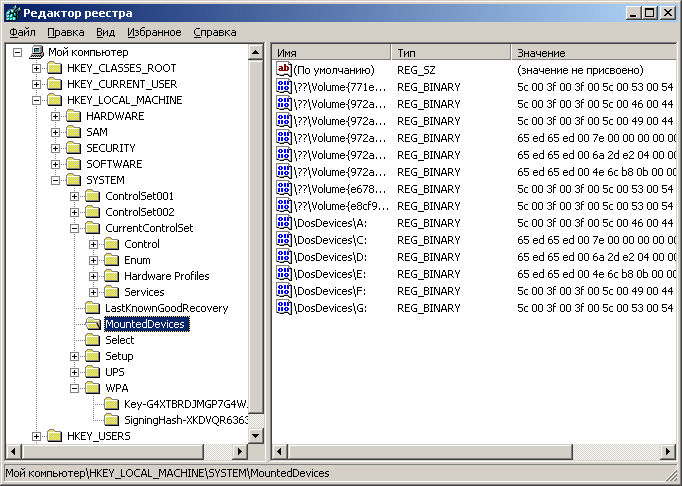The width and height of the screenshot is (682, 486).
Task: Click the computer icon beside Мой компьютер
Action: point(37,52)
